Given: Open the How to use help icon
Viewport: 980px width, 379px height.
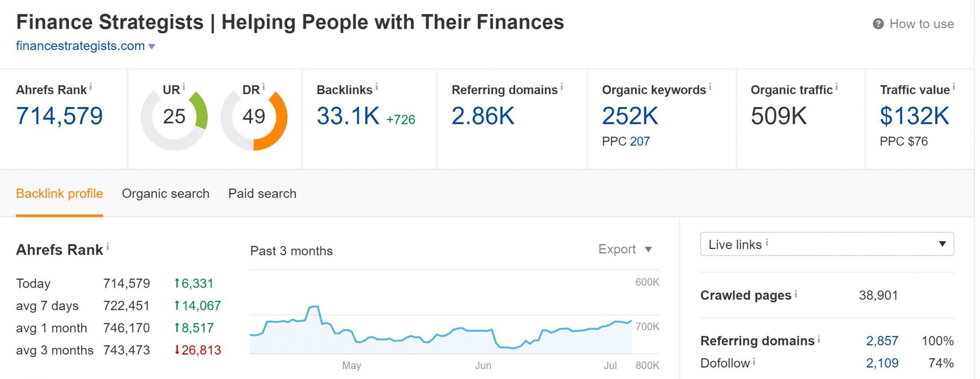Looking at the screenshot, I should coord(879,24).
